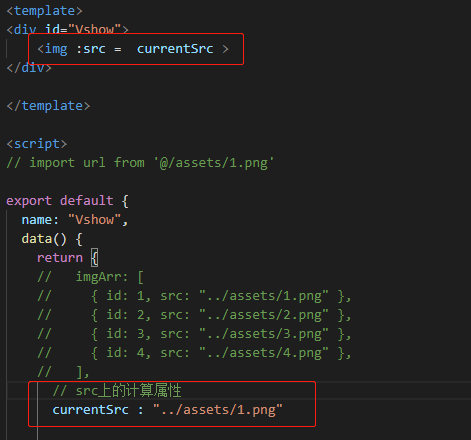This screenshot has height=440, width=471.
Task: Click the "../assets/1.png" currentSrc value
Action: pyautogui.click(x=218, y=410)
